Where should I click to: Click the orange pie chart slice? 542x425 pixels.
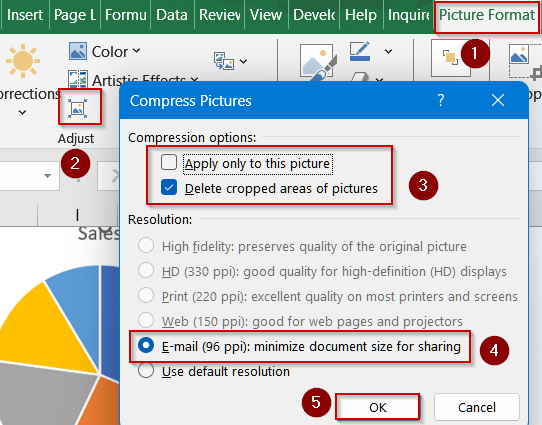100,403
